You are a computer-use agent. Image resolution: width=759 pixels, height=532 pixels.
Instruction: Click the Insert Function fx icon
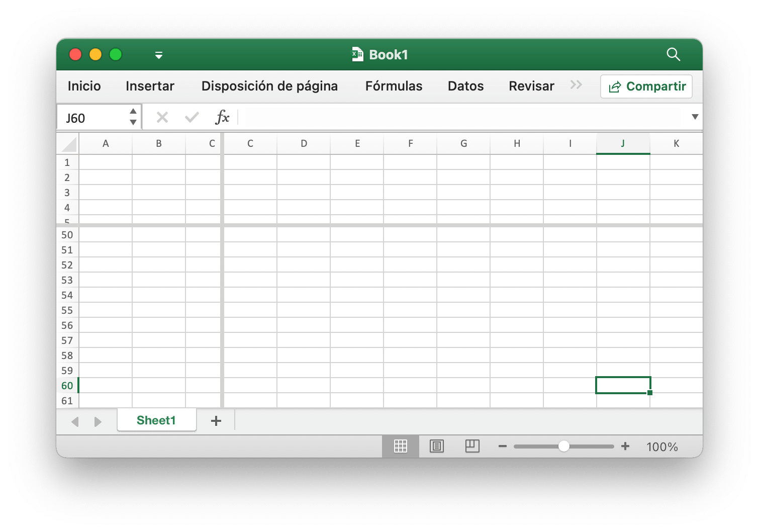point(222,118)
